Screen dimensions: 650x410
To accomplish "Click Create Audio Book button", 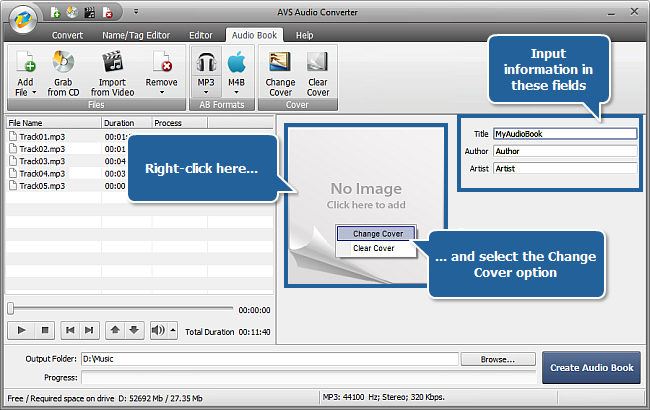I will pyautogui.click(x=592, y=368).
